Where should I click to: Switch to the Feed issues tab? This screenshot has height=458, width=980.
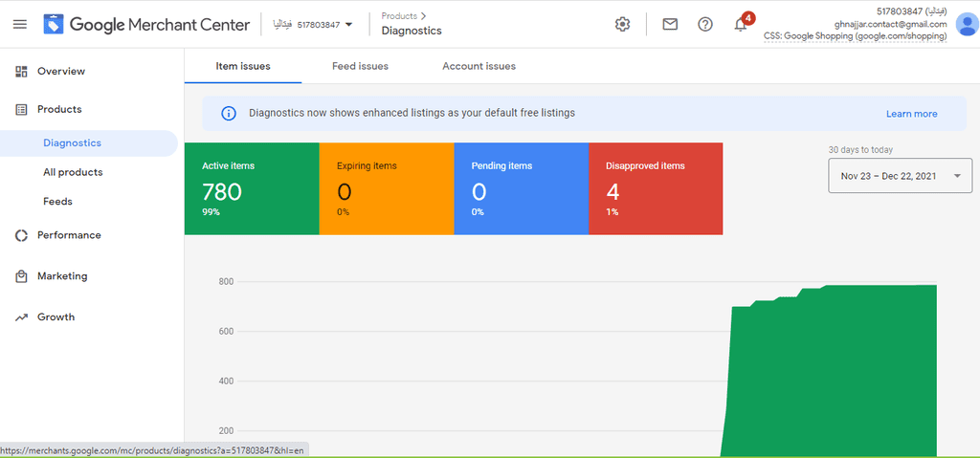[x=360, y=66]
